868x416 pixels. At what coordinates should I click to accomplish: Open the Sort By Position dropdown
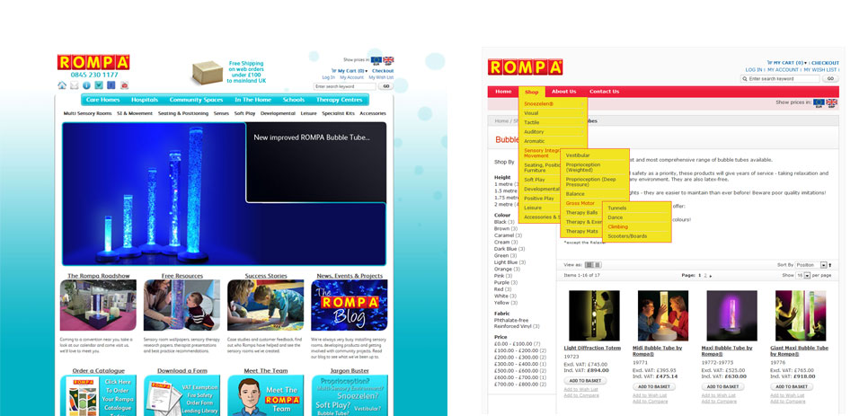(x=811, y=266)
